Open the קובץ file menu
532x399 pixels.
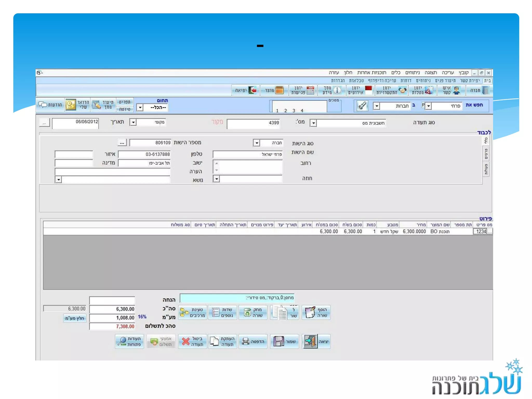click(463, 72)
